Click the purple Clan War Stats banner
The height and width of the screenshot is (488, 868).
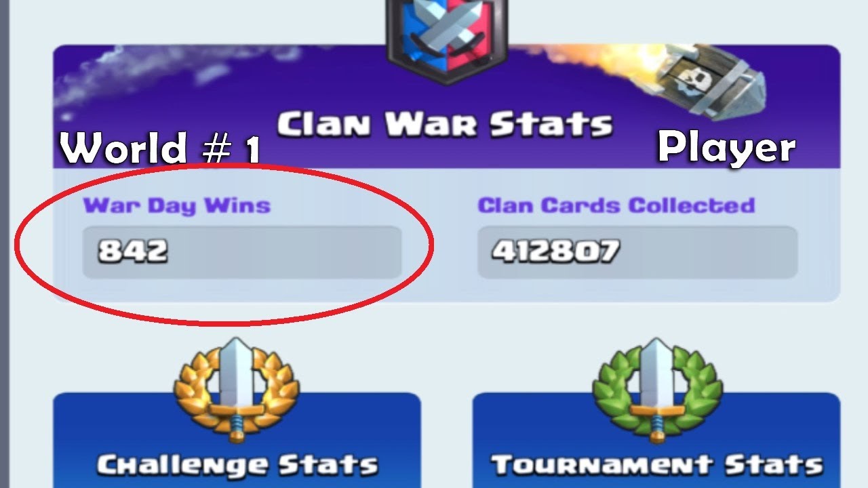coord(446,106)
